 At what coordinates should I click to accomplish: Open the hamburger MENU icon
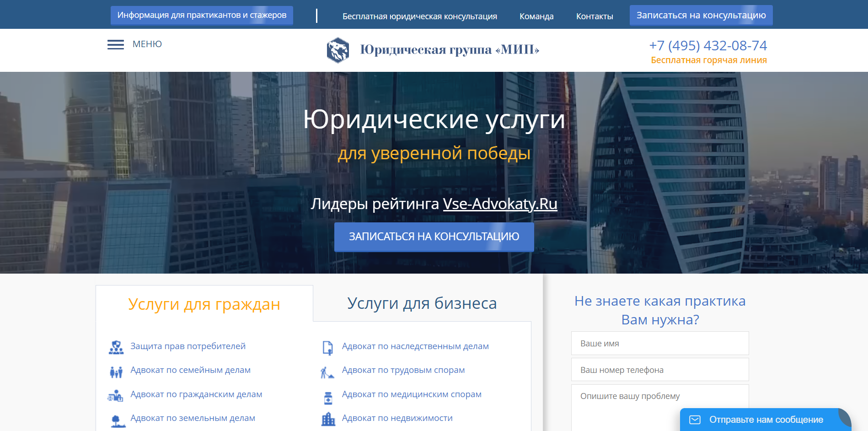pyautogui.click(x=115, y=44)
